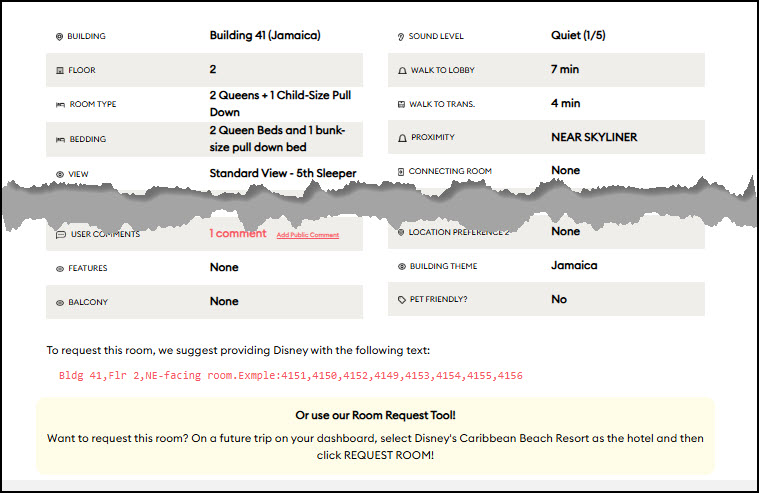Screen dimensions: 759x493
Task: Click the 'click REQUEST ROOM!' instruction text
Action: pos(375,455)
